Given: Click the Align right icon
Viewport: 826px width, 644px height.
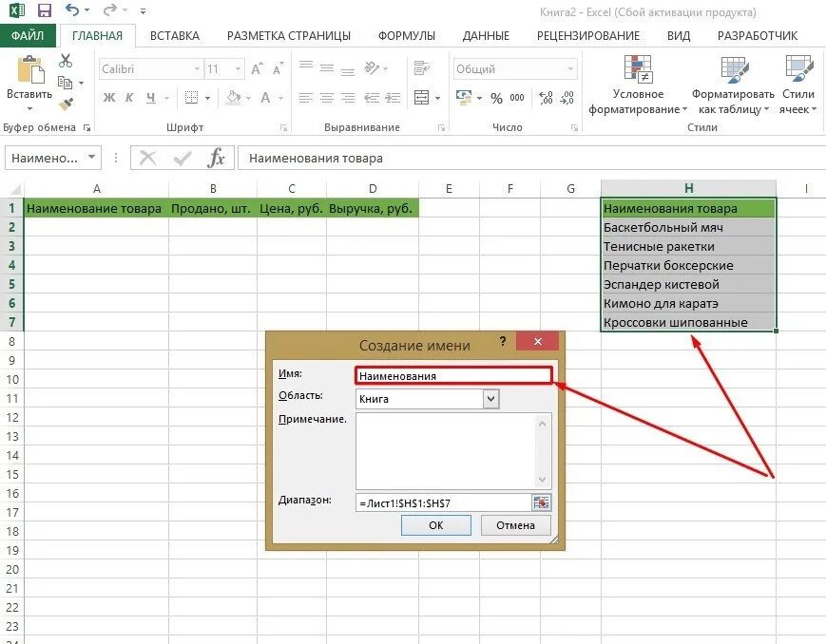Looking at the screenshot, I should pyautogui.click(x=348, y=98).
